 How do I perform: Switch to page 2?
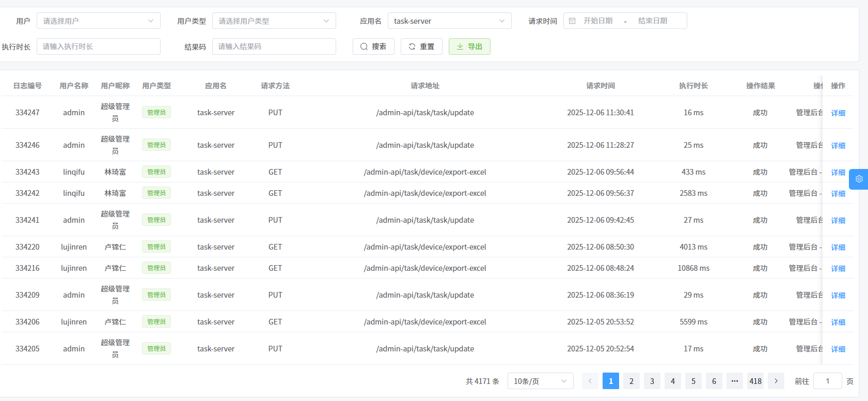[x=631, y=381]
